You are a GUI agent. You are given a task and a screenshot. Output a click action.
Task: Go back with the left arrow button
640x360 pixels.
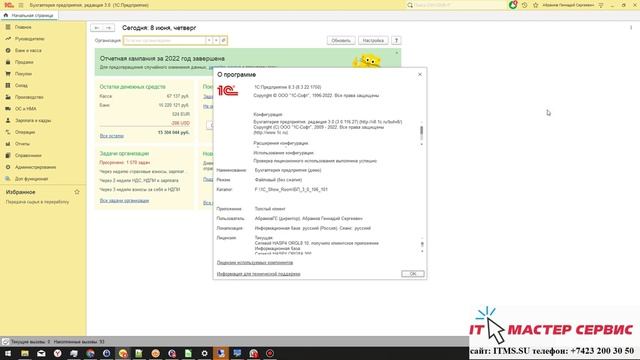tap(97, 28)
